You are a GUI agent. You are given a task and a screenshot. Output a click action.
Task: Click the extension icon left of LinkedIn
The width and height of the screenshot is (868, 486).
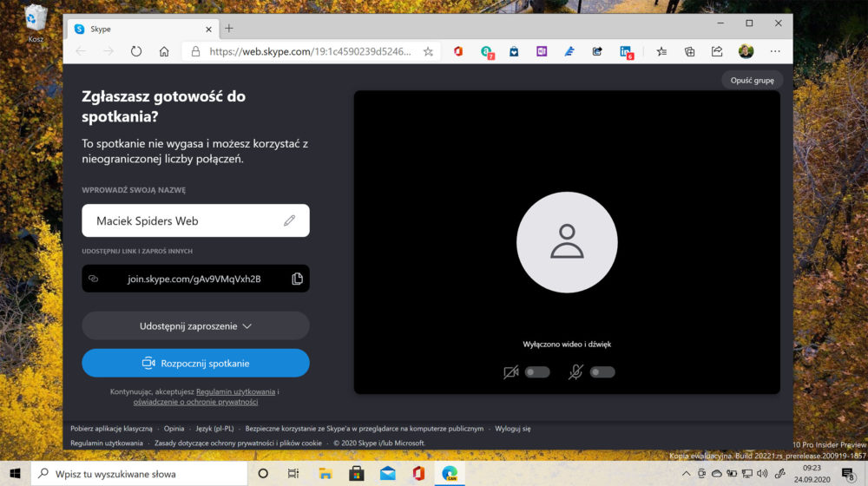[597, 51]
